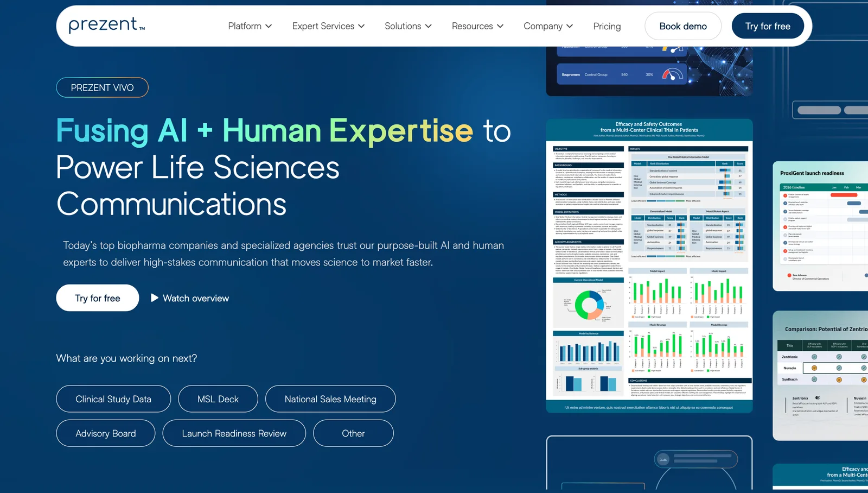Choose the Advisory Board option
868x493 pixels.
106,433
